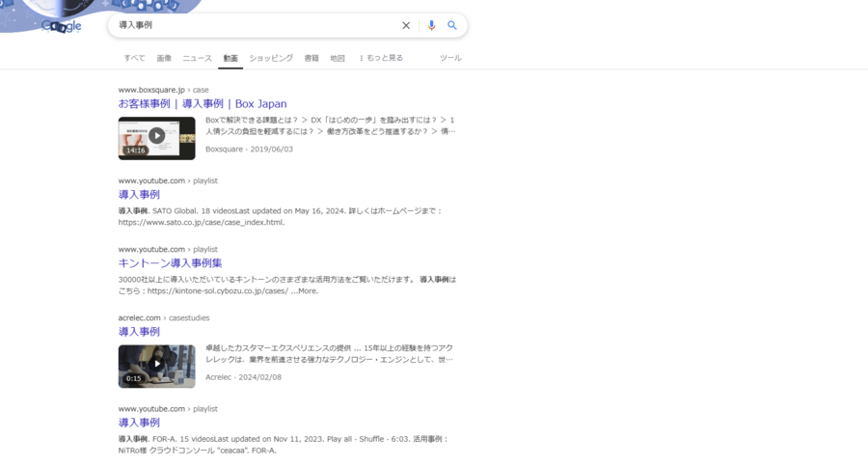The image size is (868, 466).
Task: Open SATO Global 導入事例 playlist result
Action: point(139,195)
